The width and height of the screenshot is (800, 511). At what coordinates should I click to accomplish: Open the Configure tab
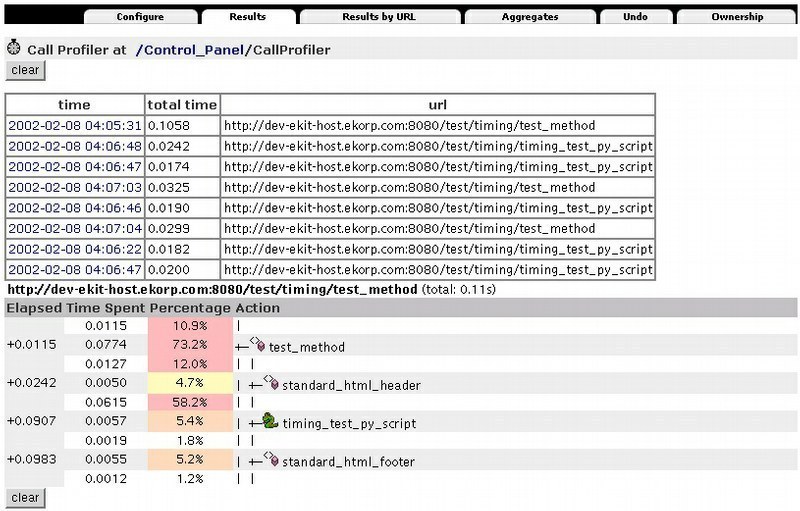coord(139,17)
